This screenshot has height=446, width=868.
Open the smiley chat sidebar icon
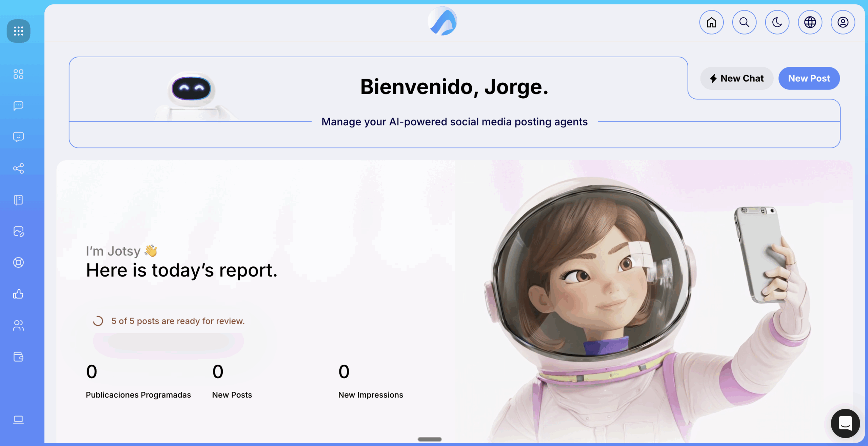[18, 137]
